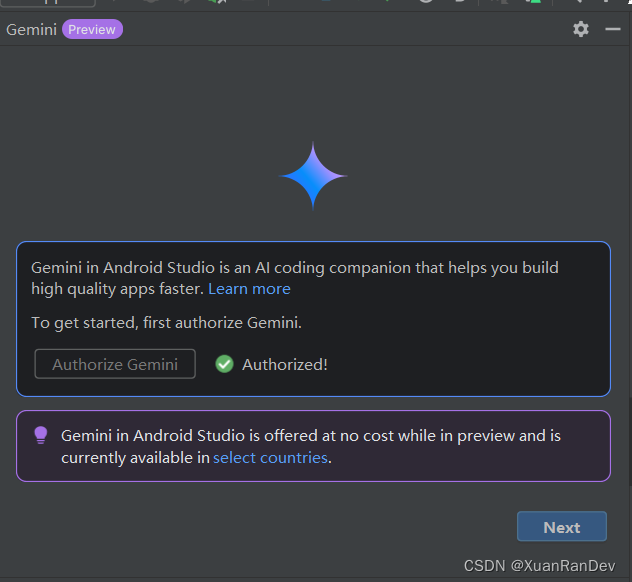632x582 pixels.
Task: Click the Gemini panel title
Action: pos(31,30)
